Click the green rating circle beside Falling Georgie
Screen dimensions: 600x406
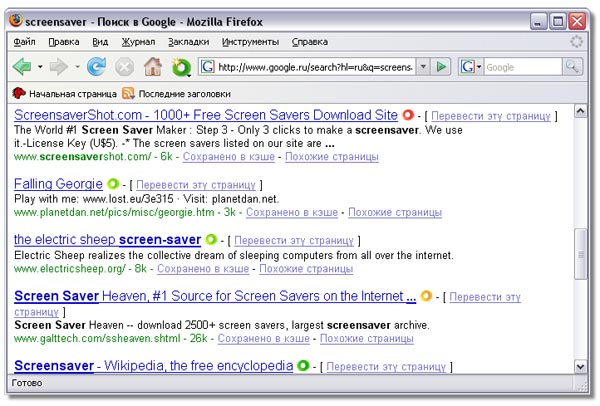click(113, 184)
